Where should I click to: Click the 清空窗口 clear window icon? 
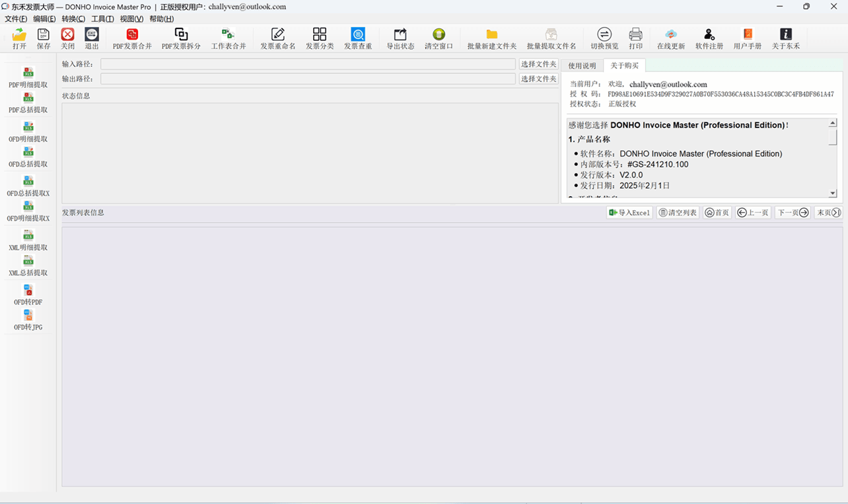point(439,39)
